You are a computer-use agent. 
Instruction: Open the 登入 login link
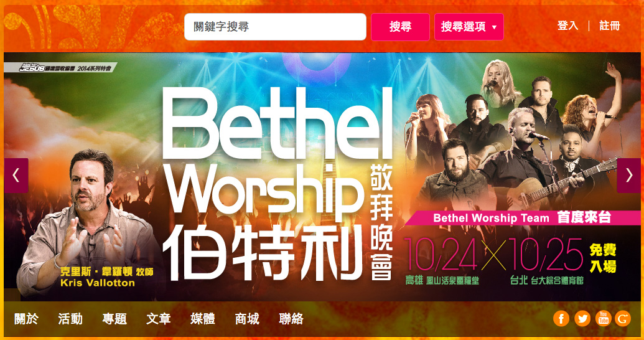[x=567, y=26]
